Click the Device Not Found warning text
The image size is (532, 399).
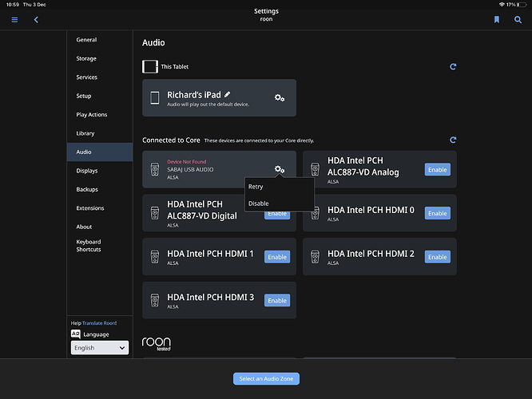186,162
